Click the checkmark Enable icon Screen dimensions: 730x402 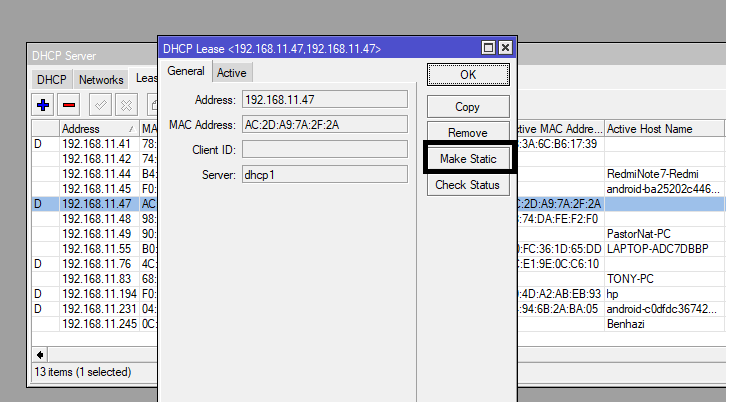[100, 104]
